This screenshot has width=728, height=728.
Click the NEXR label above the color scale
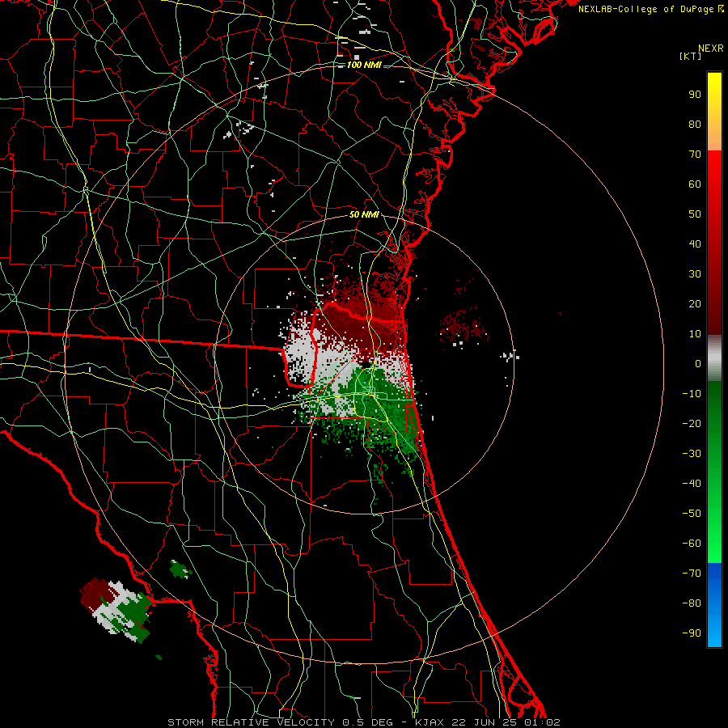tap(710, 49)
